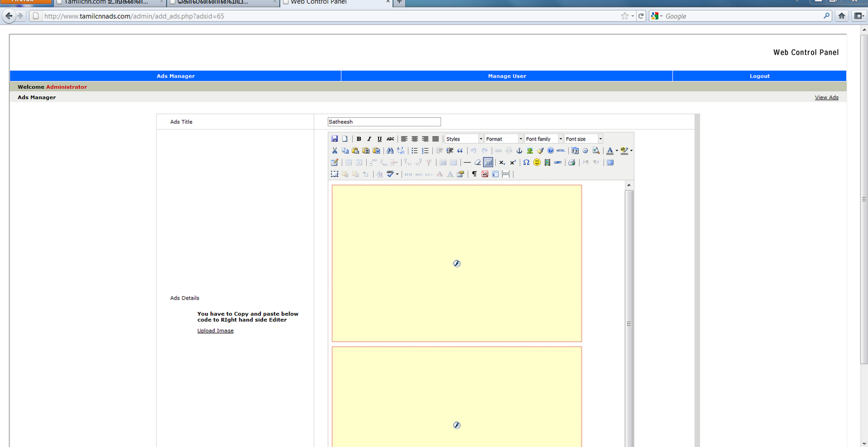The width and height of the screenshot is (868, 447).
Task: Open the address bar history dropdown
Action: (633, 16)
